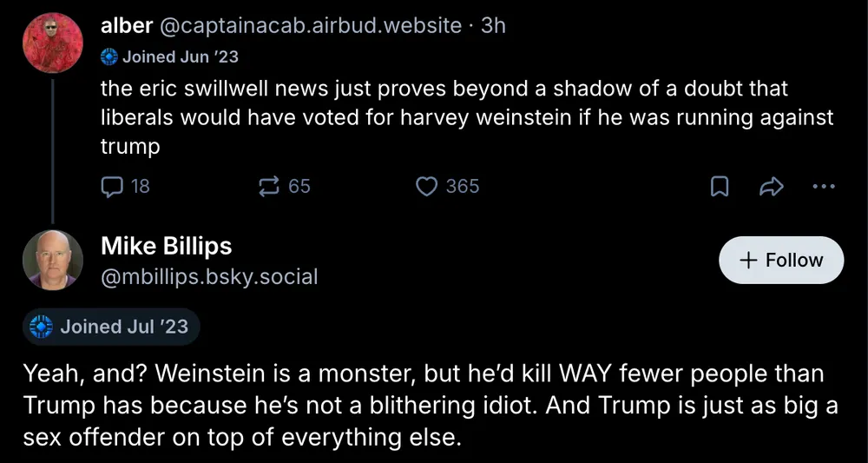Click the 365 likes count
This screenshot has width=868, height=463.
[462, 186]
